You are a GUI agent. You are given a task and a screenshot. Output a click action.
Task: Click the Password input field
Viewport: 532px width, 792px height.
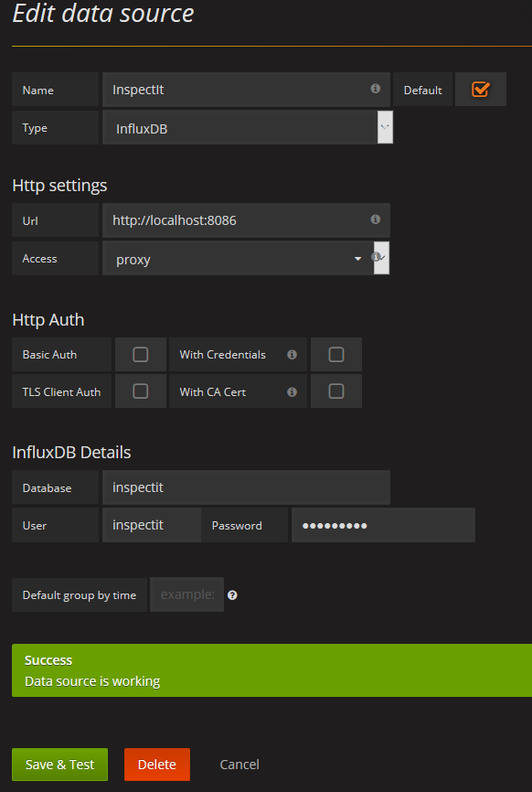pyautogui.click(x=383, y=525)
